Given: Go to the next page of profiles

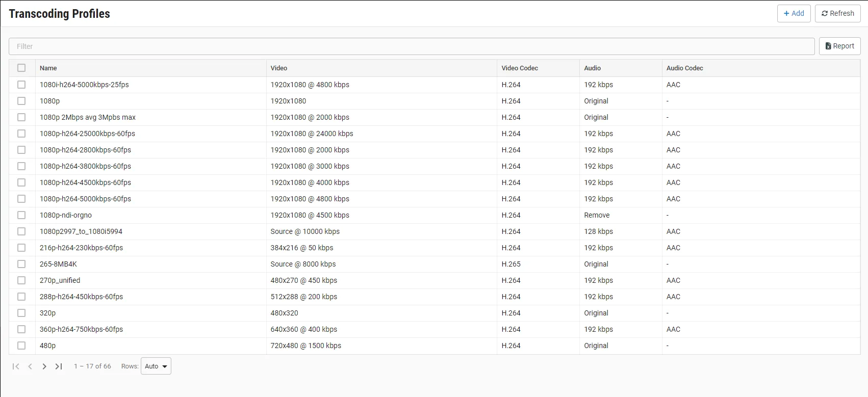Looking at the screenshot, I should point(44,366).
